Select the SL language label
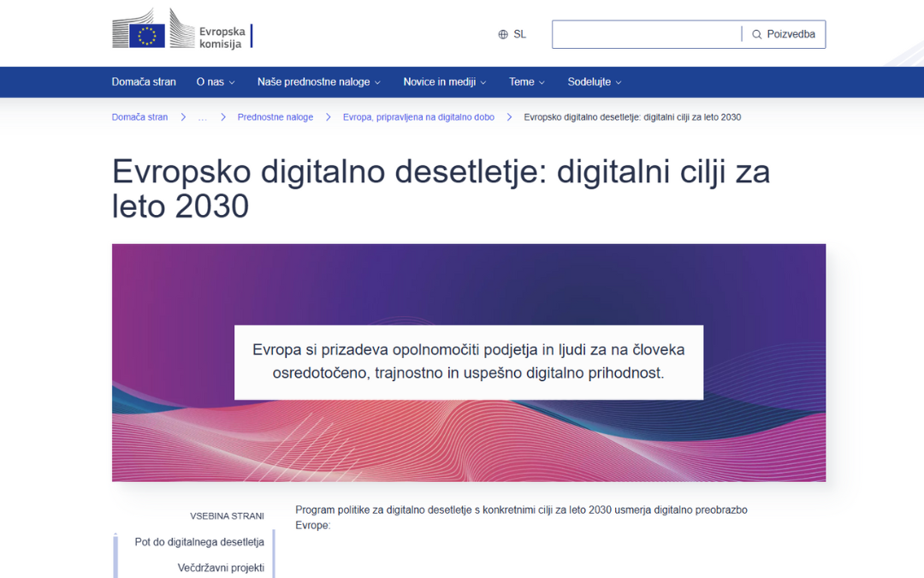Screen dimensions: 924x578 (x=518, y=34)
